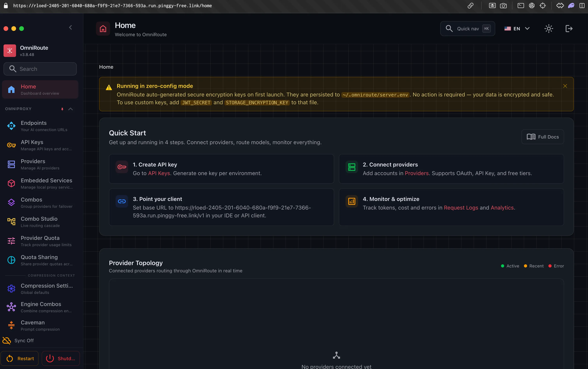Click the Combo Studio icon

[x=11, y=222]
